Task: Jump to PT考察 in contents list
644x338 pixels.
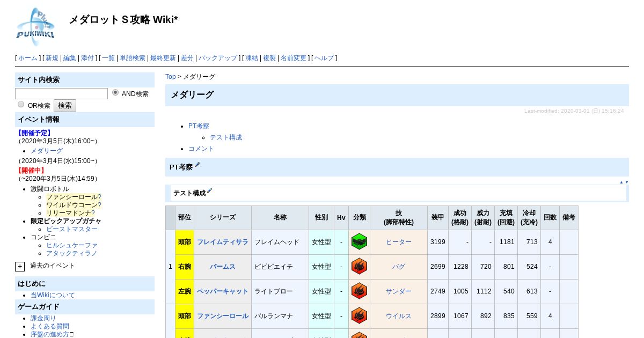Action: click(x=199, y=126)
